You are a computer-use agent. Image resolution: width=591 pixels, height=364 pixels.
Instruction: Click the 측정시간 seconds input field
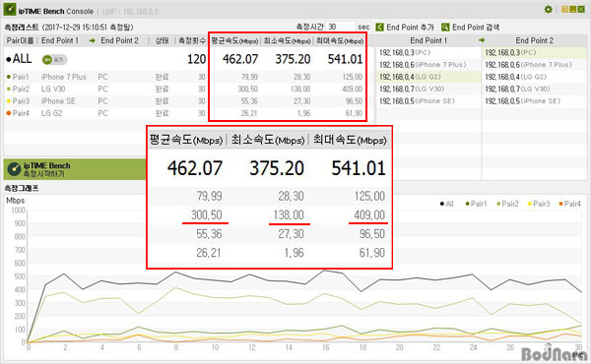point(341,28)
